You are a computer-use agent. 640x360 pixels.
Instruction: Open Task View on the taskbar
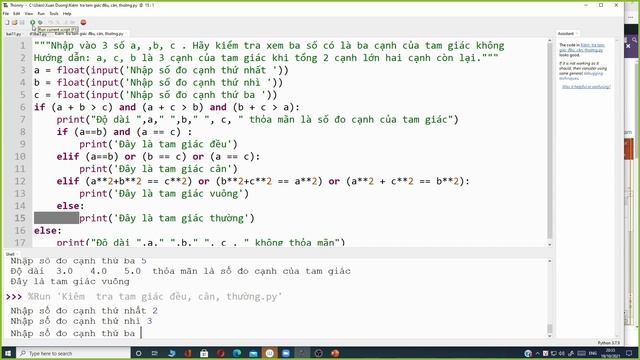(x=155, y=353)
